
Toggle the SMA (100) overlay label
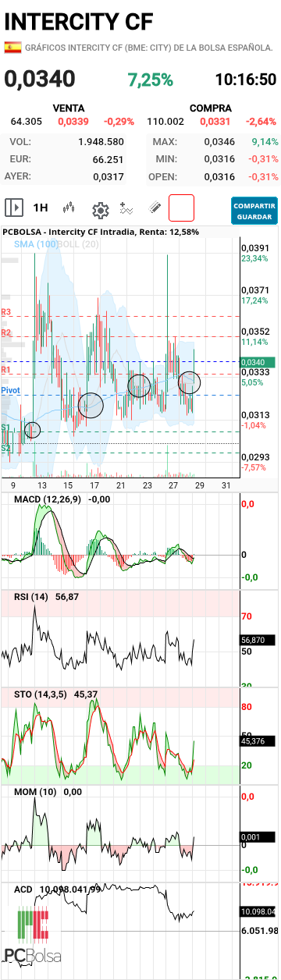click(x=36, y=244)
